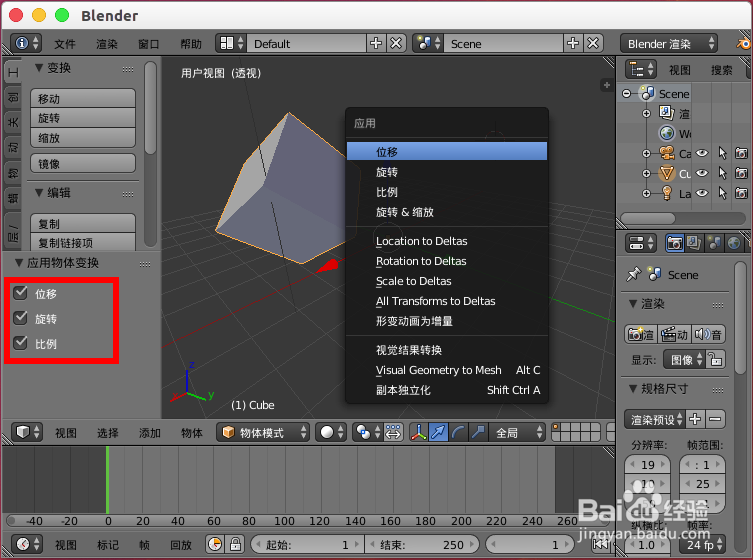The height and width of the screenshot is (560, 753).
Task: Open the screen layout browser icon
Action: (x=232, y=43)
